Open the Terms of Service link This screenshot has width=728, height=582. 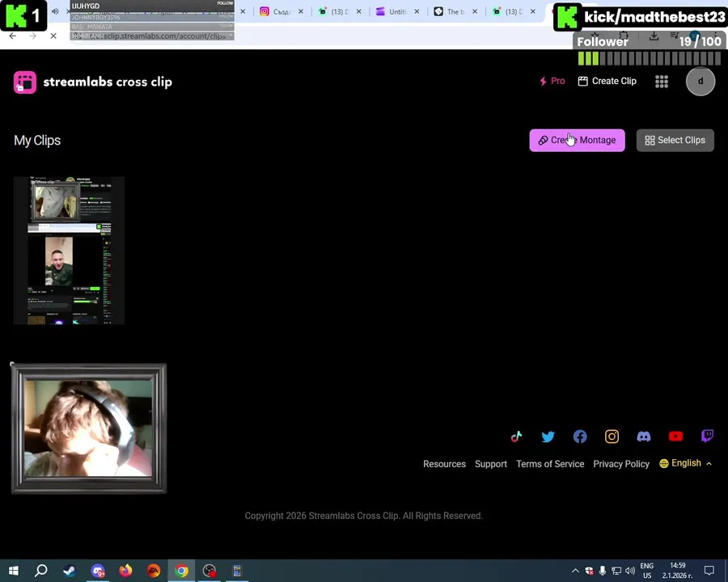click(550, 464)
